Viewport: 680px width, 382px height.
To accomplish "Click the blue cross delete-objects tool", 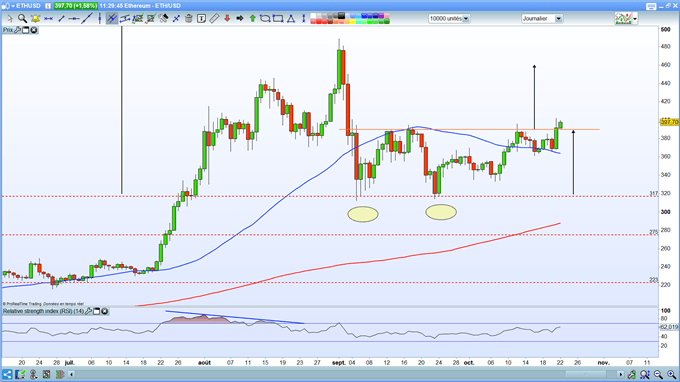I will 176,19.
